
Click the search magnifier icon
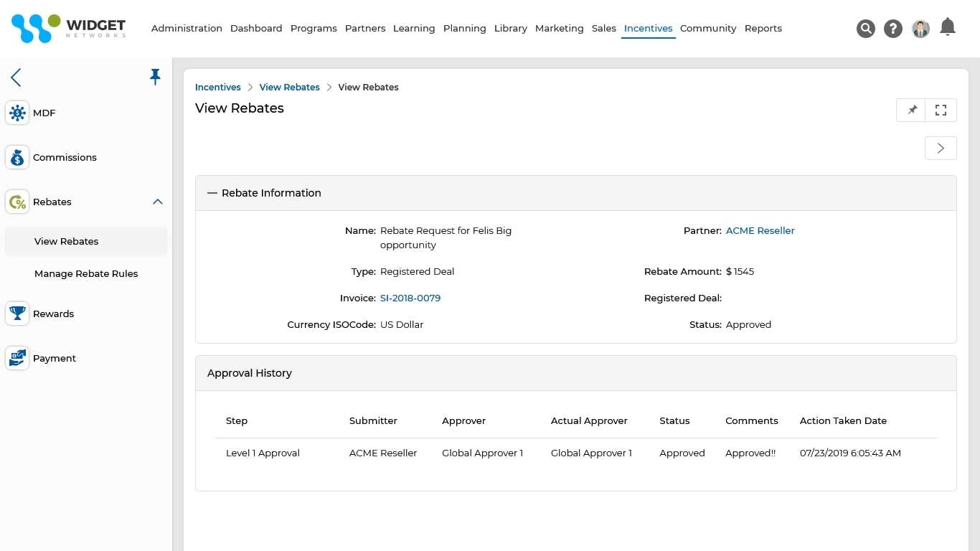coord(866,29)
